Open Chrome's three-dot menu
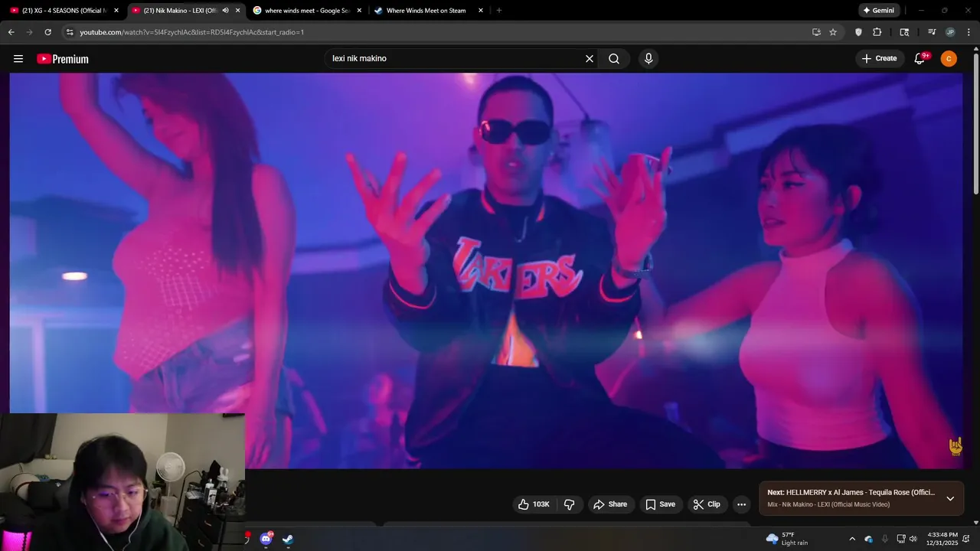Image resolution: width=980 pixels, height=551 pixels. 969,32
